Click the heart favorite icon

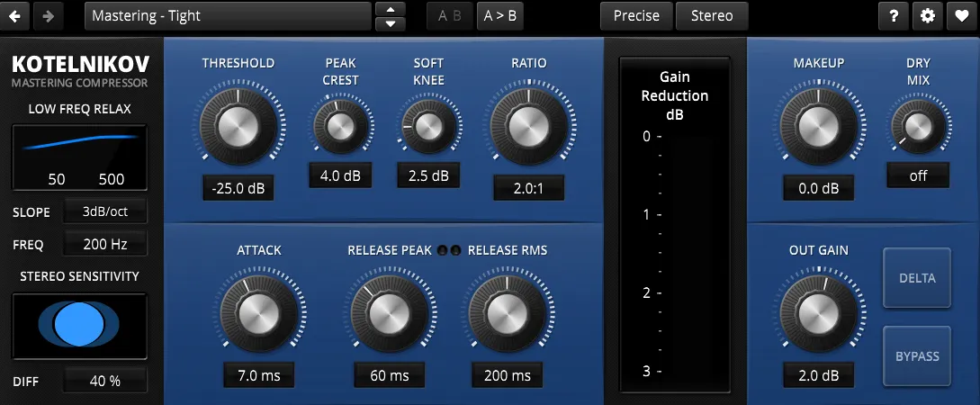pos(961,16)
